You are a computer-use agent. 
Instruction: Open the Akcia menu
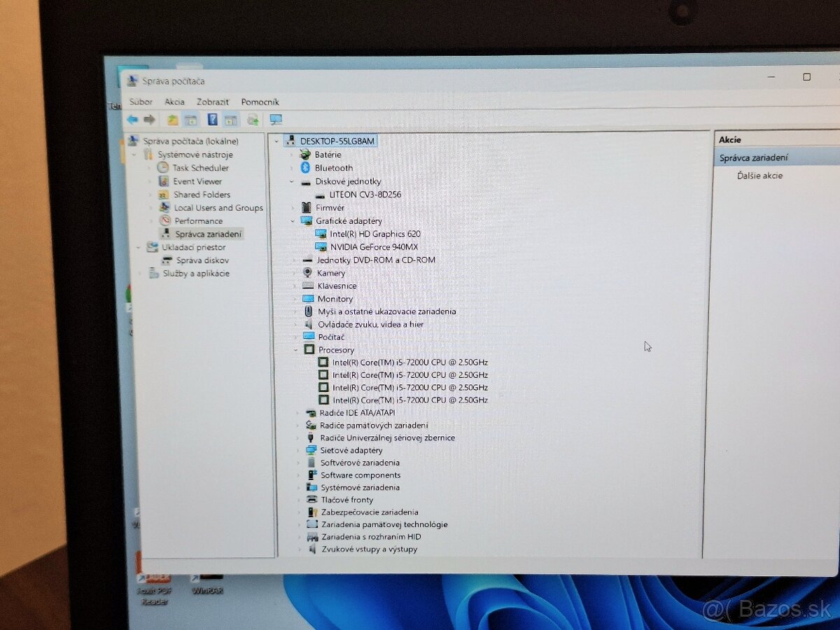(x=174, y=101)
